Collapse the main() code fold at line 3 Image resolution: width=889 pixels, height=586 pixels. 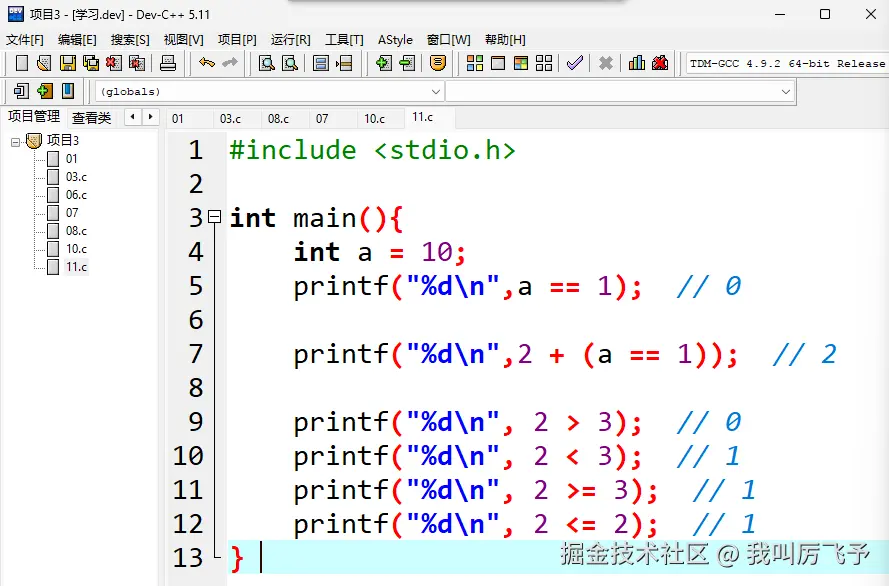[214, 217]
